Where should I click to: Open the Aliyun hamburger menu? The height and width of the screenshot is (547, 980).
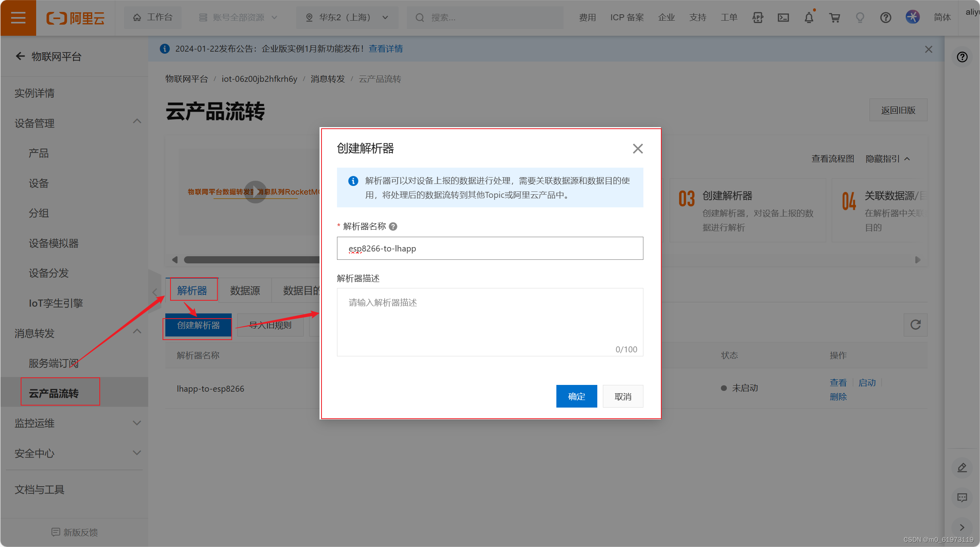click(x=18, y=17)
